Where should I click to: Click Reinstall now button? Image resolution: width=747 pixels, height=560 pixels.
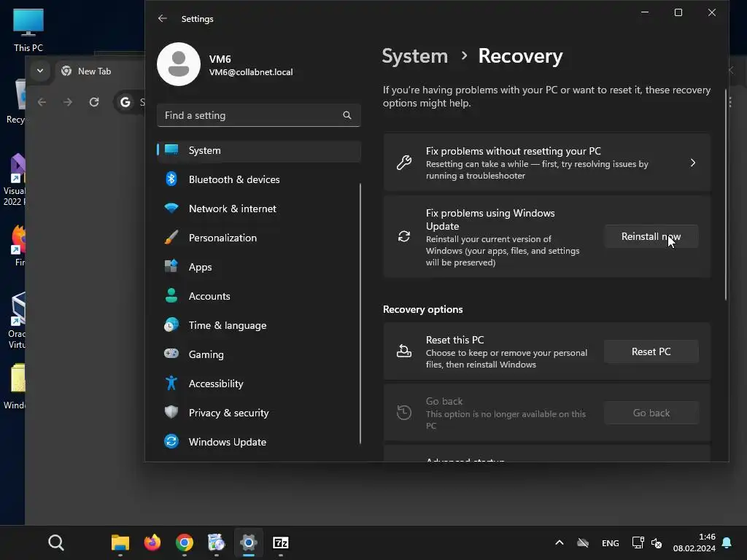click(651, 237)
